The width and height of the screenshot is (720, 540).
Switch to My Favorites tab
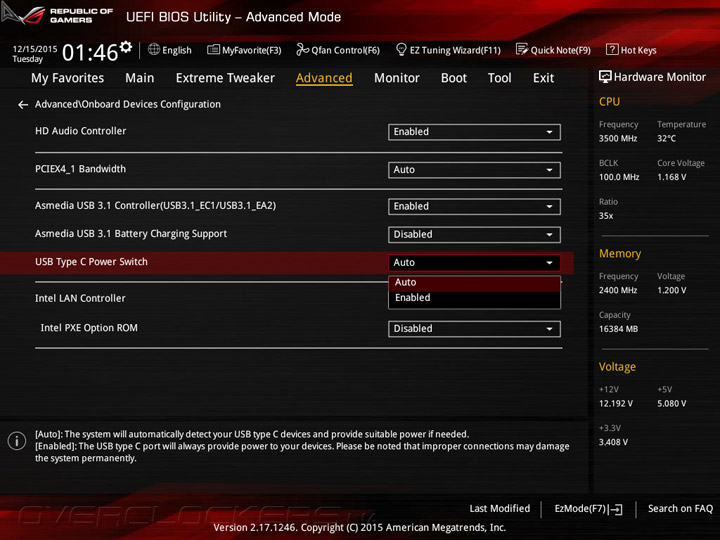68,79
